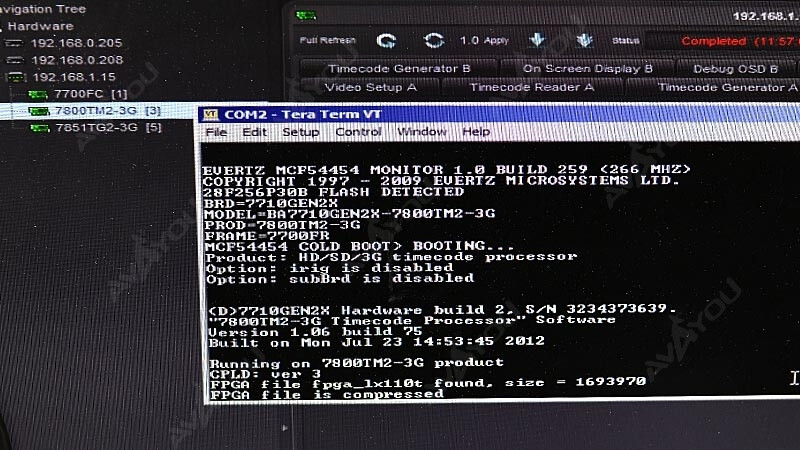This screenshot has height=450, width=800.
Task: Switch to the Timecode Generator B tab
Action: (398, 69)
